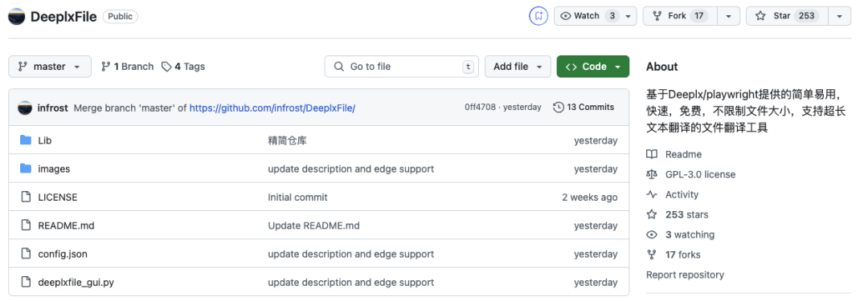Open the star lists dropdown arrow
This screenshot has height=301, width=868.
pos(840,16)
